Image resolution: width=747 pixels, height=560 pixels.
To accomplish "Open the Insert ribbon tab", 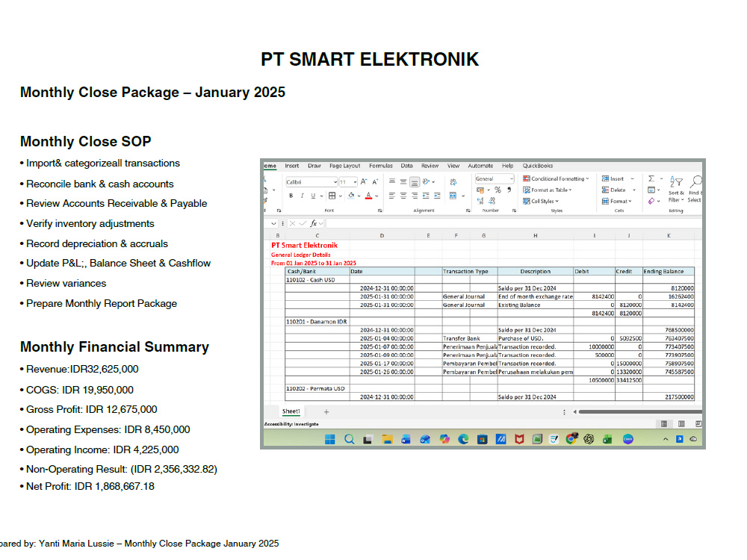I will point(291,166).
